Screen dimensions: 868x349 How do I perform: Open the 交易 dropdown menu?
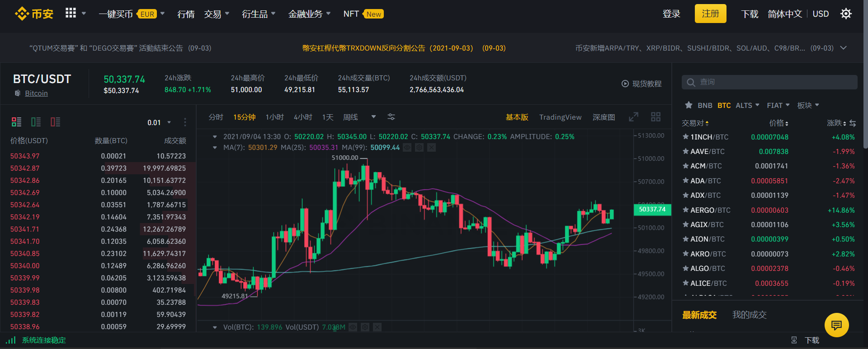point(217,14)
